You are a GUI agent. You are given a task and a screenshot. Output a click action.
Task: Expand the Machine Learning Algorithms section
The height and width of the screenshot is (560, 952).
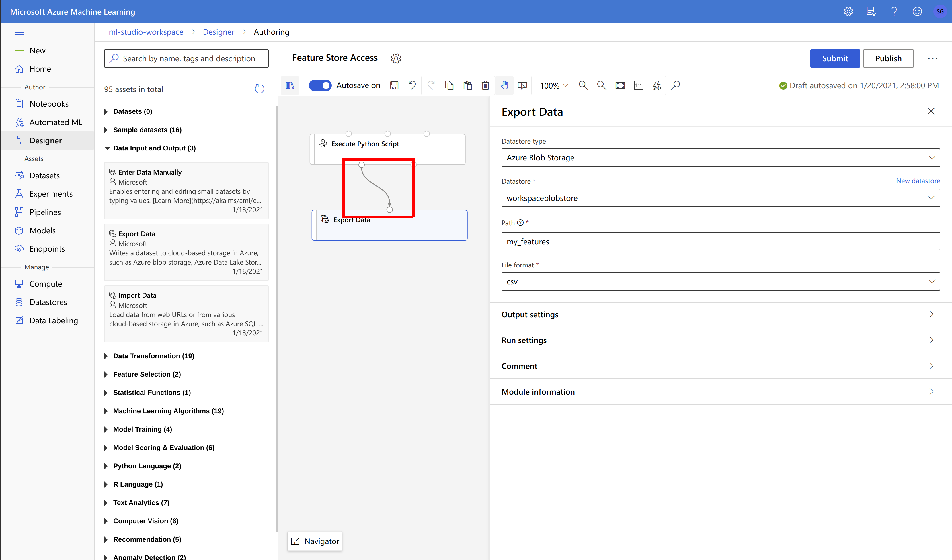[x=168, y=411]
